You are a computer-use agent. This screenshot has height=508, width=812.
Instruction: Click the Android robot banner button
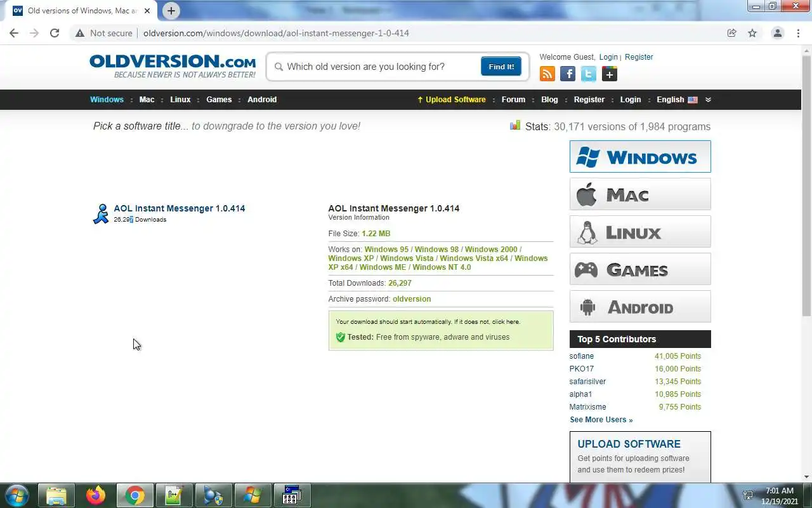point(640,306)
